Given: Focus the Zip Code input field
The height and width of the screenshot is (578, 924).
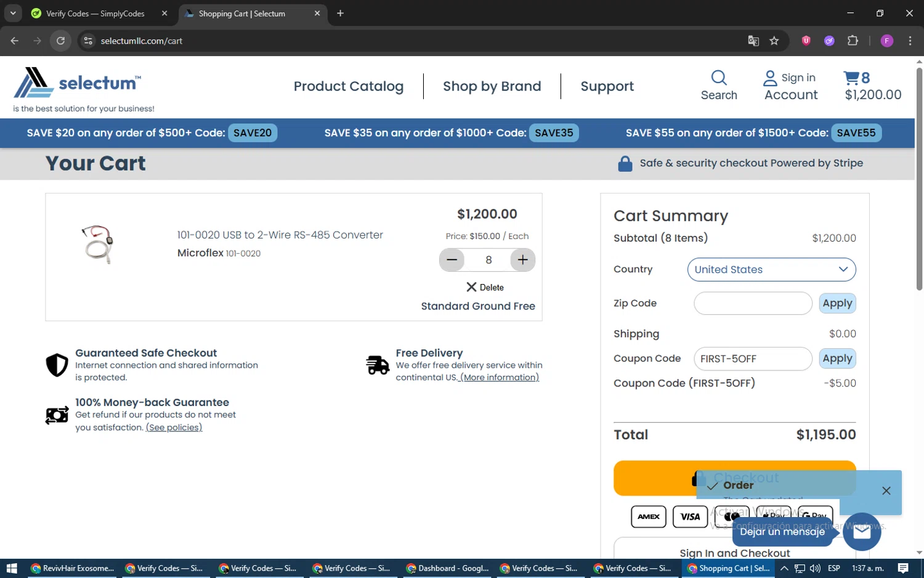Looking at the screenshot, I should coord(753,303).
